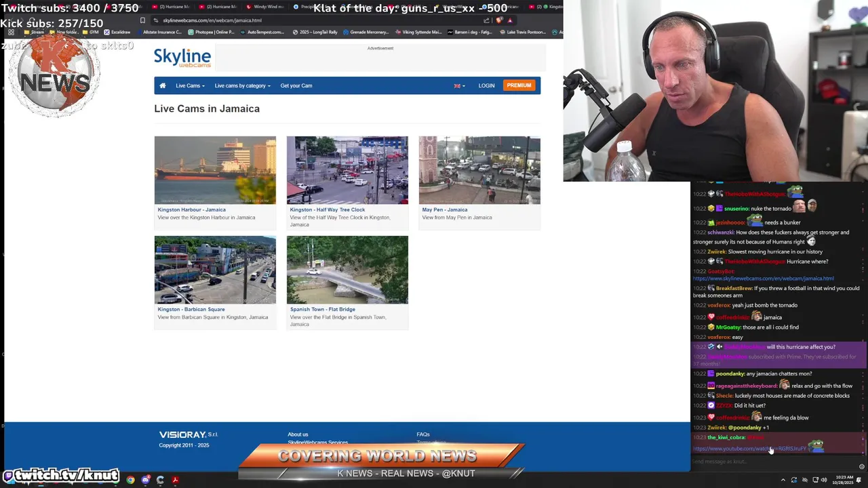Open the Excalidraw bookmark
Image resolution: width=868 pixels, height=488 pixels.
(117, 32)
